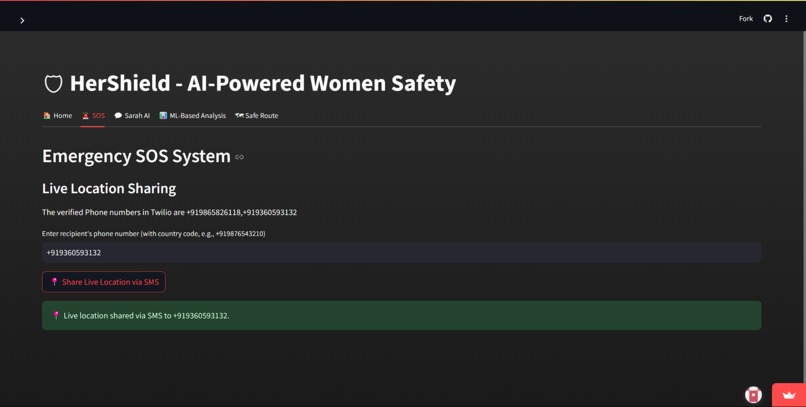806x407 pixels.
Task: Open the Sarah AI tab
Action: (132, 116)
